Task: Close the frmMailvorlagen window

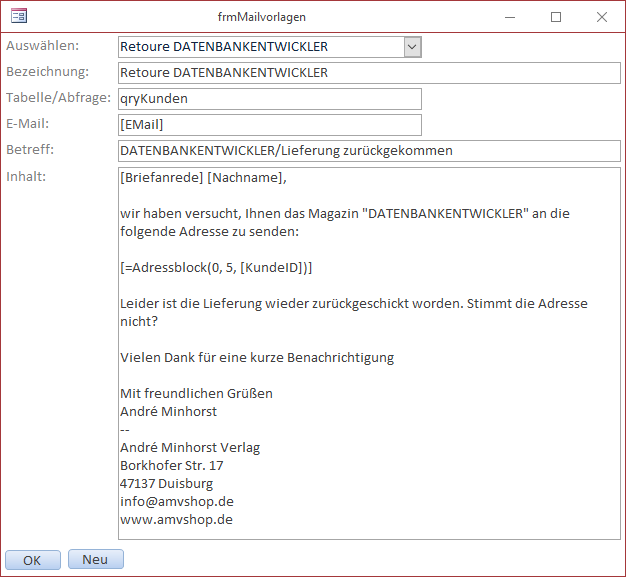Action: pyautogui.click(x=602, y=17)
